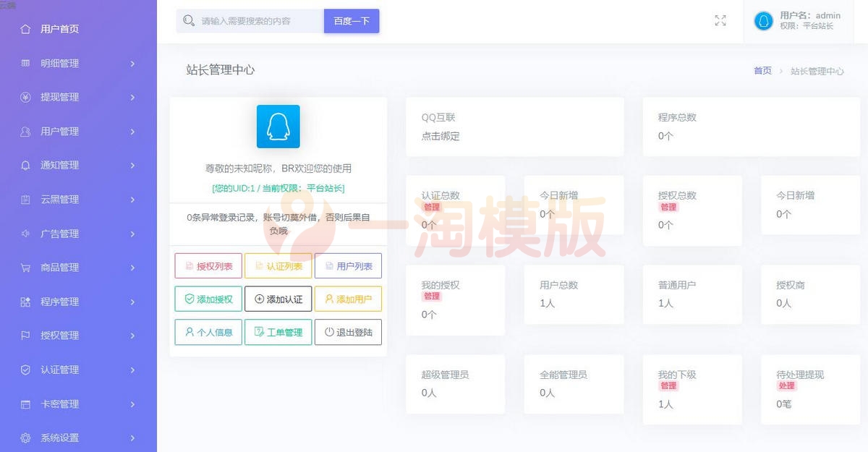Open 个人信息 button
This screenshot has height=452, width=868.
pyautogui.click(x=208, y=332)
